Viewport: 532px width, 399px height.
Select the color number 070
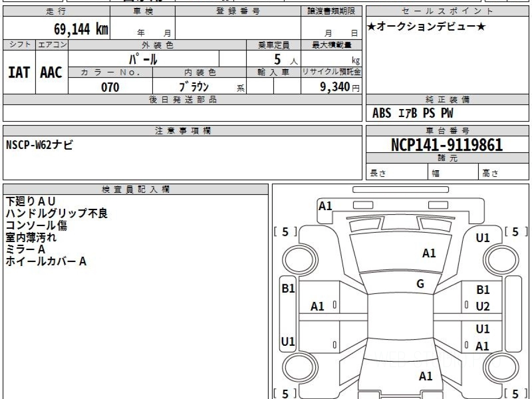[x=110, y=87]
